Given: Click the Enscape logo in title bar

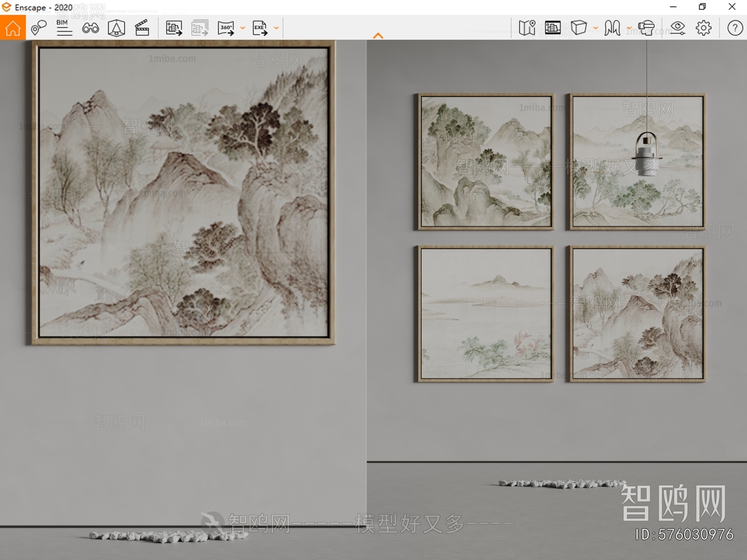Looking at the screenshot, I should coord(7,7).
